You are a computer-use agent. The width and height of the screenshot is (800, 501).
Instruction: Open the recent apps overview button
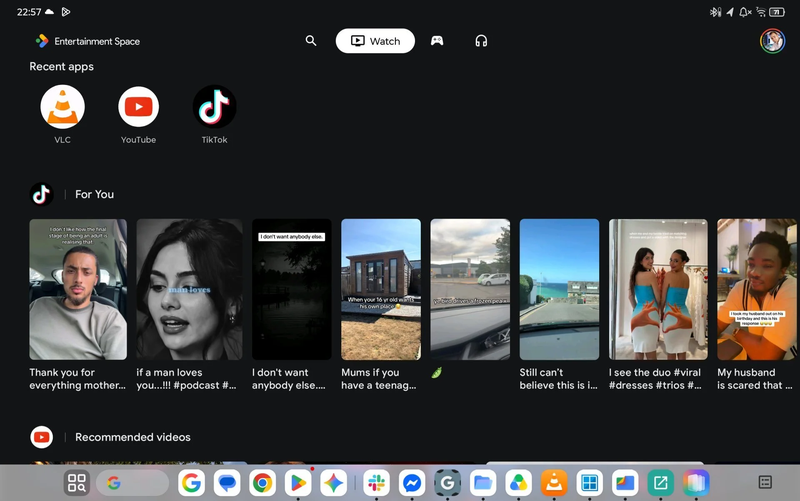[x=765, y=482]
